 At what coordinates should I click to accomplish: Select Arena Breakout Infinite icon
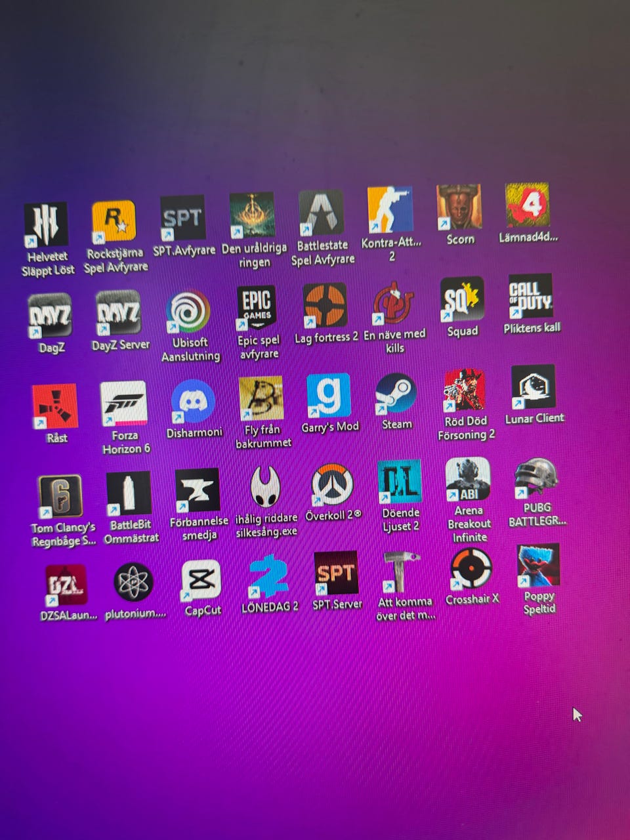coord(468,480)
